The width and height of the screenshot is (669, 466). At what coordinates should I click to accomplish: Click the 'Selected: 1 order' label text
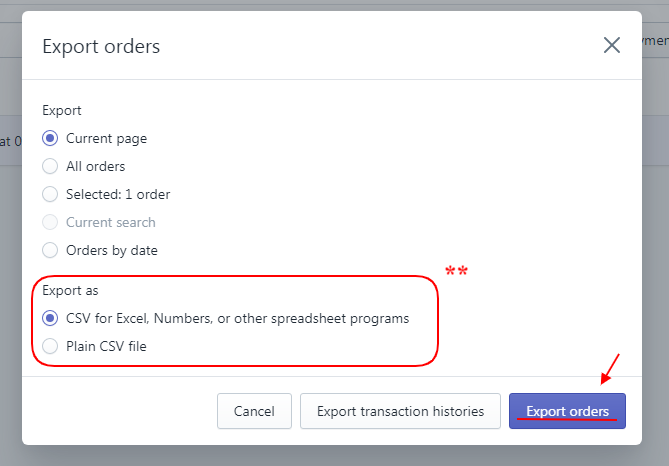(x=118, y=195)
